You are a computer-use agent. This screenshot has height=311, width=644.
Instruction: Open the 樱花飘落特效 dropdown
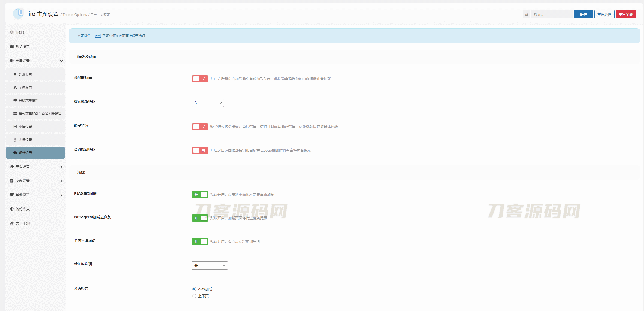click(208, 103)
